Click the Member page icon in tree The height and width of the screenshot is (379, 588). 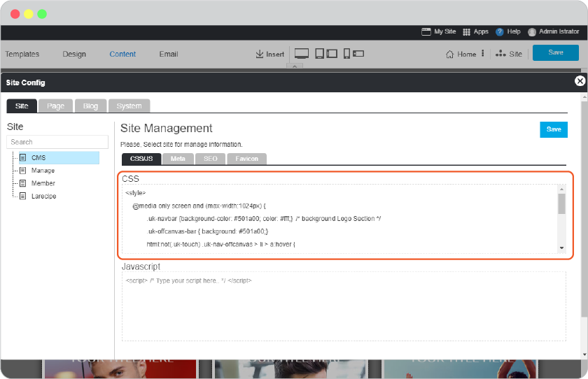click(x=23, y=183)
